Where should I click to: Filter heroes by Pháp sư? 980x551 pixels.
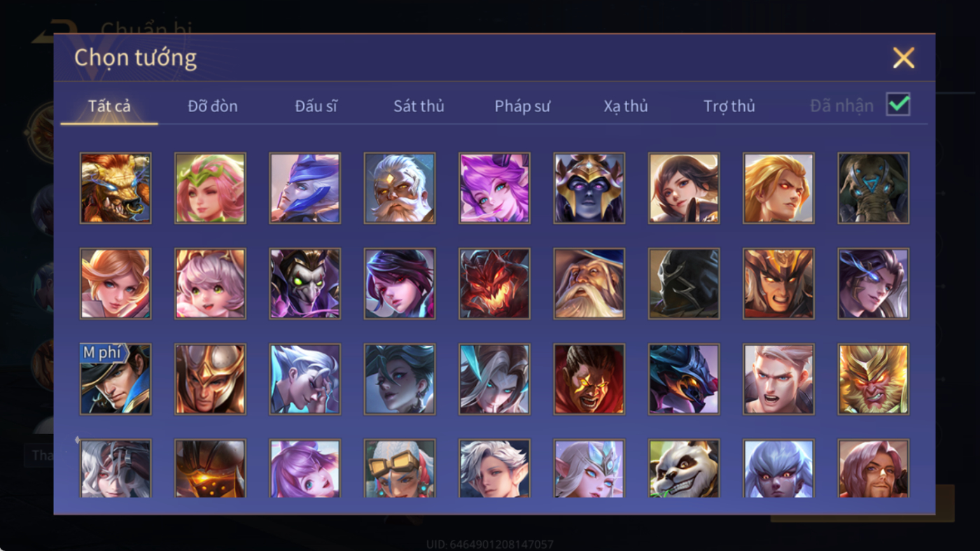pyautogui.click(x=522, y=106)
